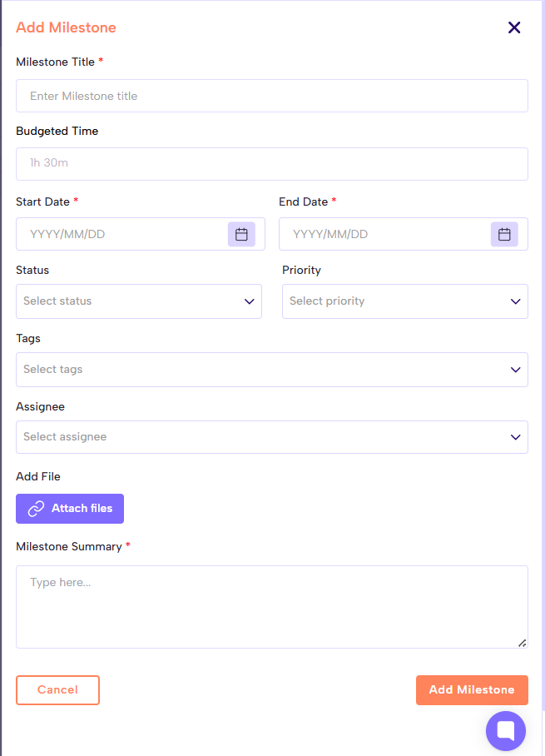Close the Add Milestone dialog
The height and width of the screenshot is (756, 545).
coord(514,27)
